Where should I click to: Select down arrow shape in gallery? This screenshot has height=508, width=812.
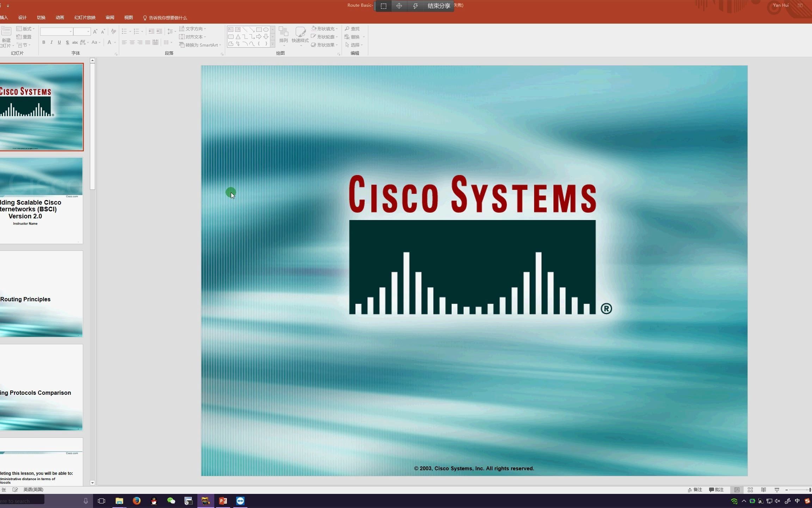266,37
